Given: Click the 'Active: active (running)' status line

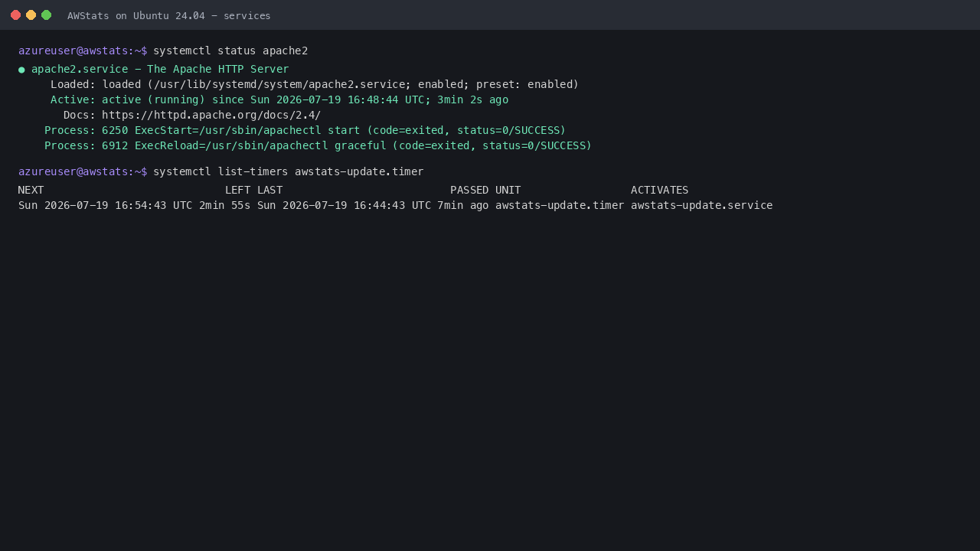Looking at the screenshot, I should tap(279, 99).
